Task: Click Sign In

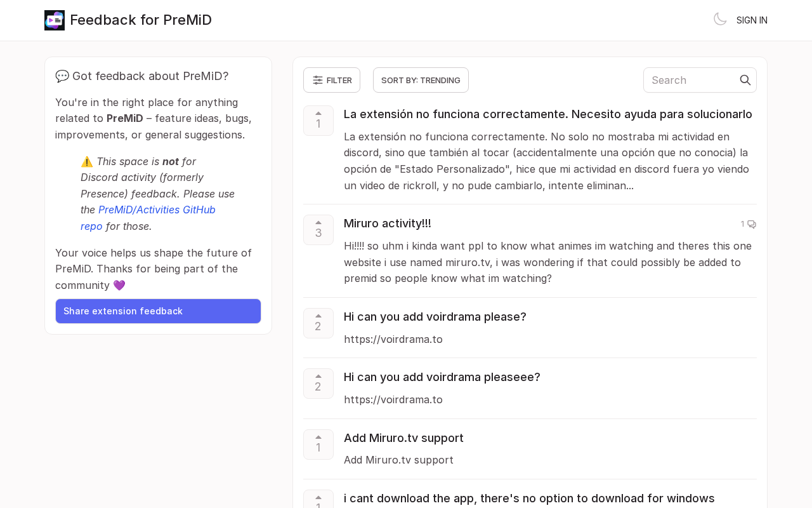Action: pos(752,20)
